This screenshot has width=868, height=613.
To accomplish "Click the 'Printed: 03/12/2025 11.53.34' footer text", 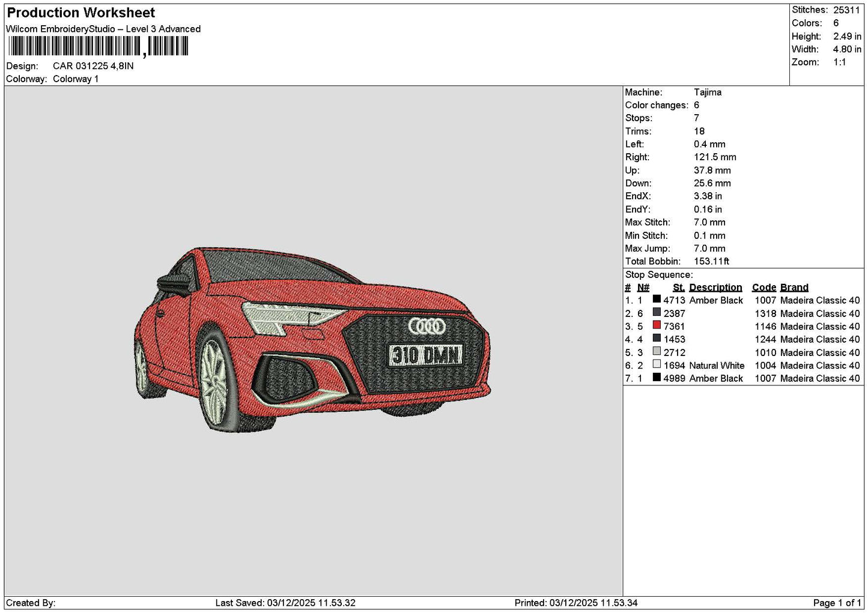I will pos(576,603).
